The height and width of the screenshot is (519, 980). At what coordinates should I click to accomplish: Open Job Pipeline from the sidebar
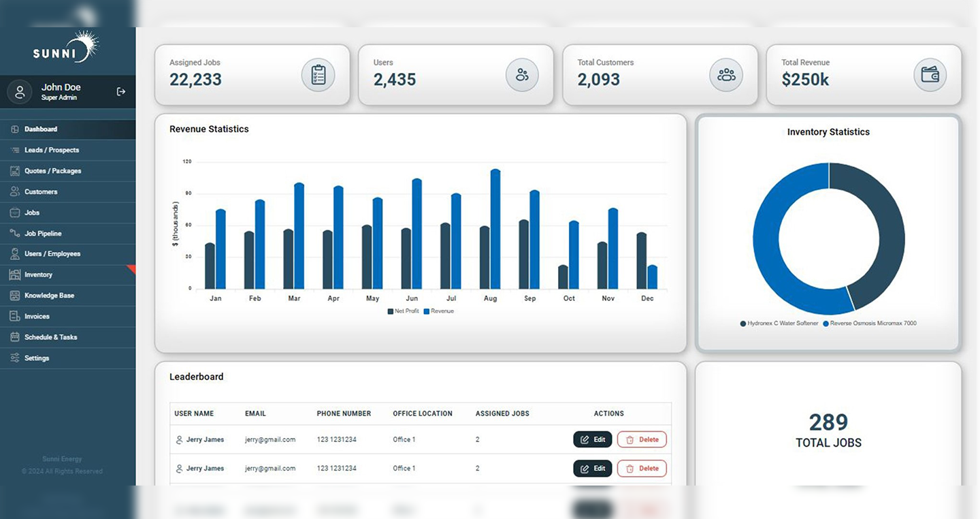pyautogui.click(x=43, y=234)
